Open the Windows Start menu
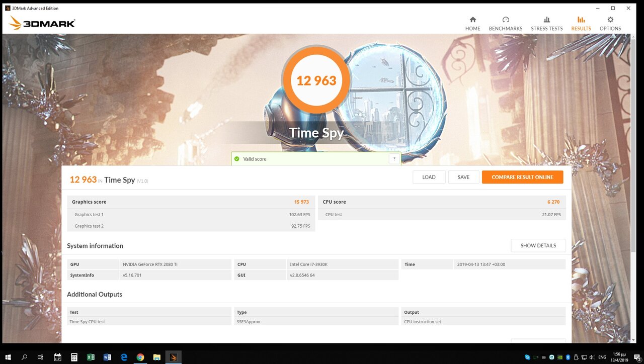The image size is (644, 364). pyautogui.click(x=8, y=357)
